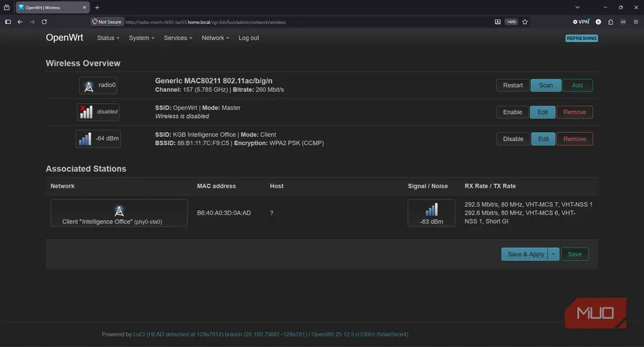Open the System dropdown menu
The height and width of the screenshot is (347, 644).
click(142, 38)
